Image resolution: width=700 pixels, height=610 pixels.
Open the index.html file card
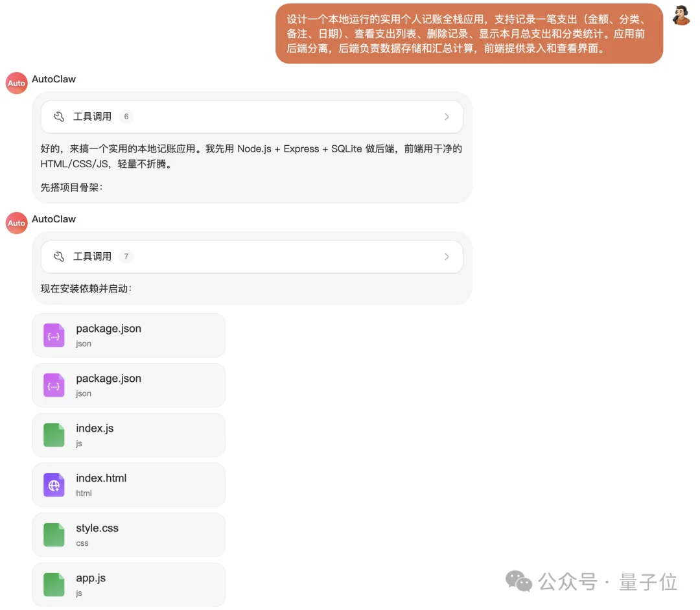128,484
